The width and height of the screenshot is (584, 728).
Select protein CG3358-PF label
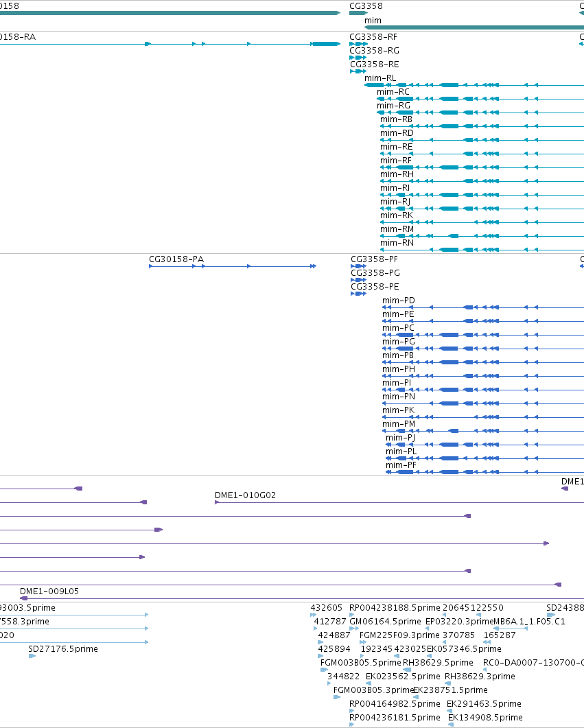[x=374, y=259]
